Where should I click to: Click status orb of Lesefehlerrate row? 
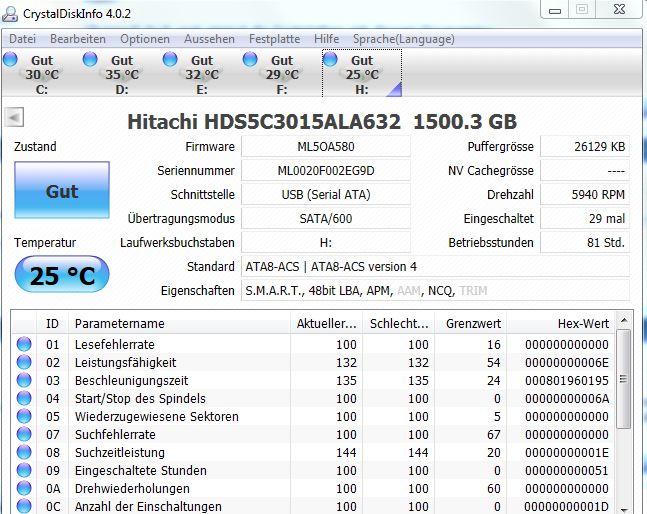pos(24,344)
